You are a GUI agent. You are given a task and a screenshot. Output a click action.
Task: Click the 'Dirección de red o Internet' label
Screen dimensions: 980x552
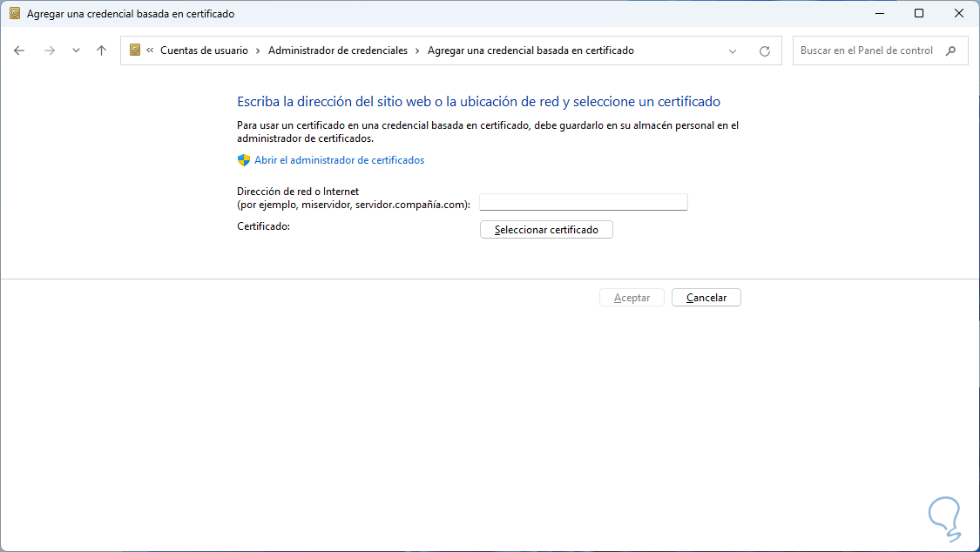pyautogui.click(x=298, y=192)
